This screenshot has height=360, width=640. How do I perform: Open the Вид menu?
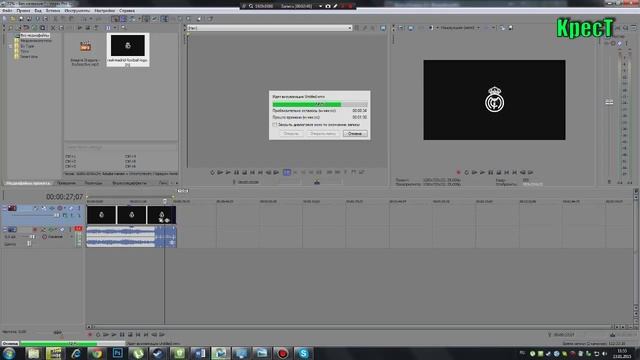pos(38,11)
